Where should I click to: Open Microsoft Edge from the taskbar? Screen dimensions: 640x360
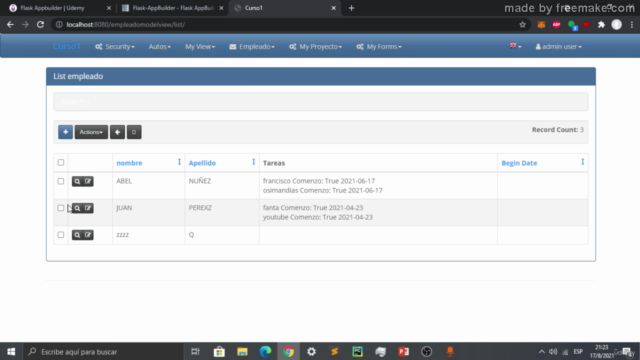pos(265,351)
